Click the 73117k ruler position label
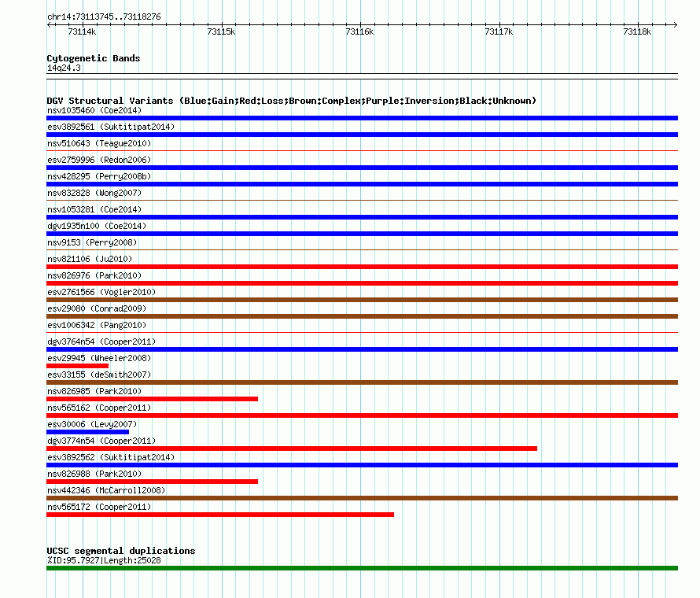Screen dimensions: 700x598 [x=499, y=31]
